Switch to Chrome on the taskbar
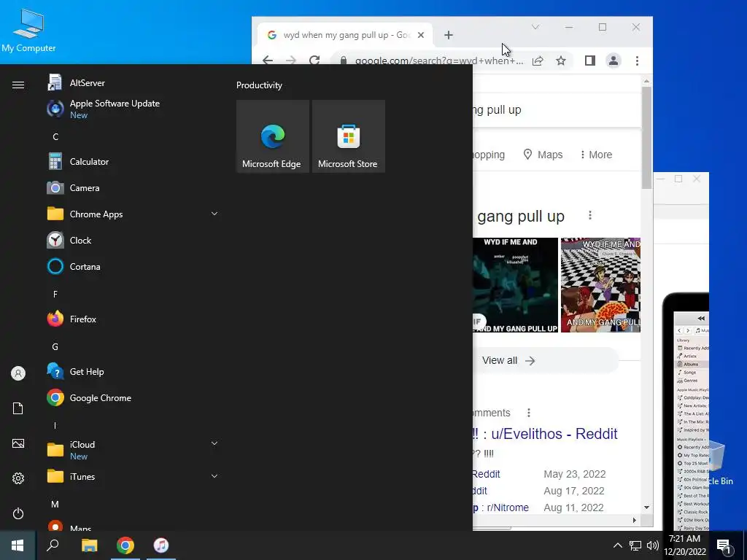Image resolution: width=747 pixels, height=560 pixels. [x=125, y=545]
